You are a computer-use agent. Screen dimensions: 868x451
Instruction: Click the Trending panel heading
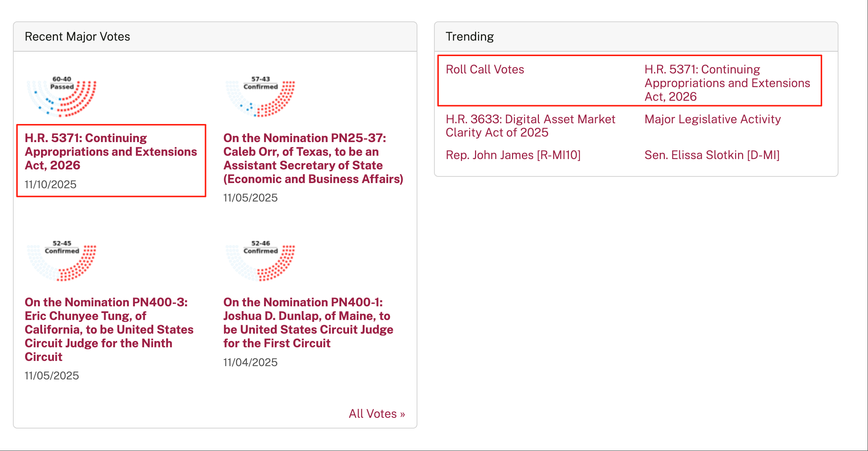(469, 37)
